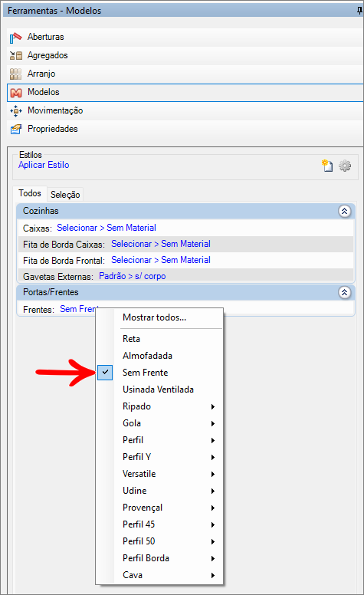Screen dimensions: 364x595
Task: Click the Movimentação arrows icon
Action: coord(16,111)
